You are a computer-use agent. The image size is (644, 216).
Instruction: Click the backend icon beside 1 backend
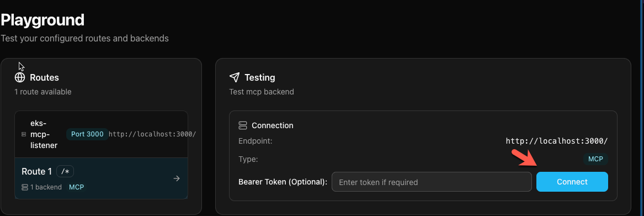pos(25,187)
